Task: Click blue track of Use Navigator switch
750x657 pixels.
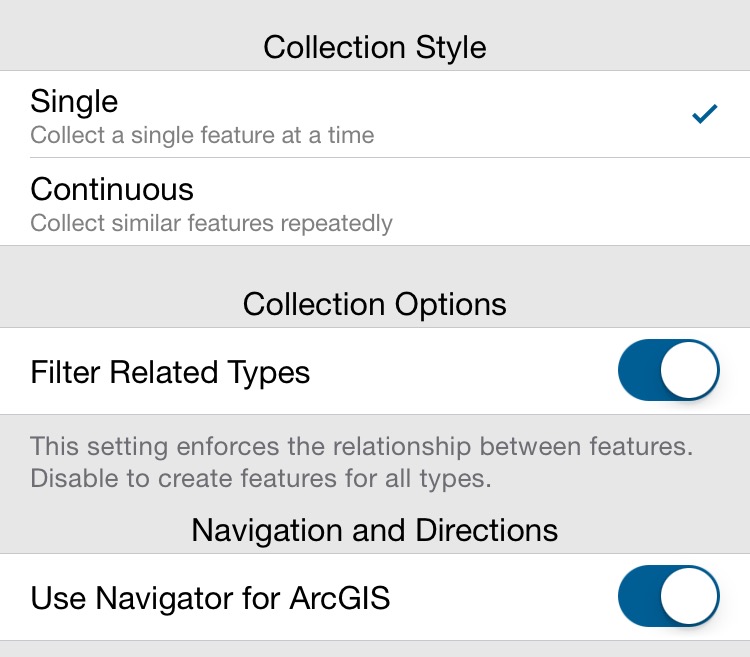Action: (x=639, y=596)
